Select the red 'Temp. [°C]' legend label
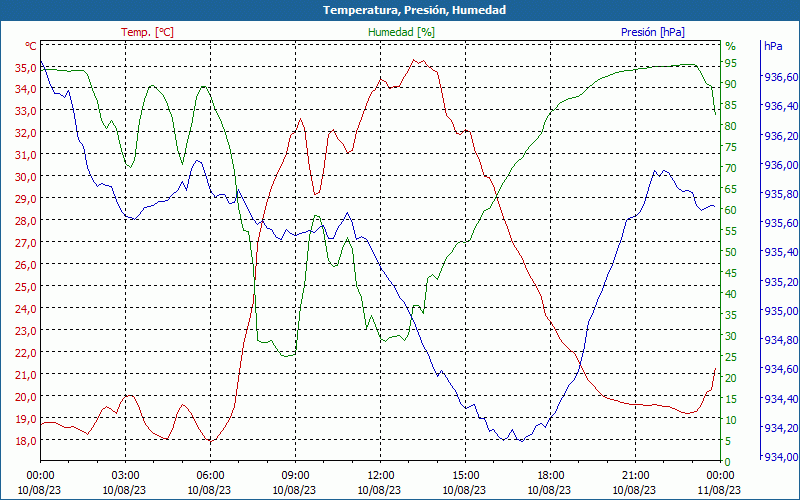 pos(147,32)
